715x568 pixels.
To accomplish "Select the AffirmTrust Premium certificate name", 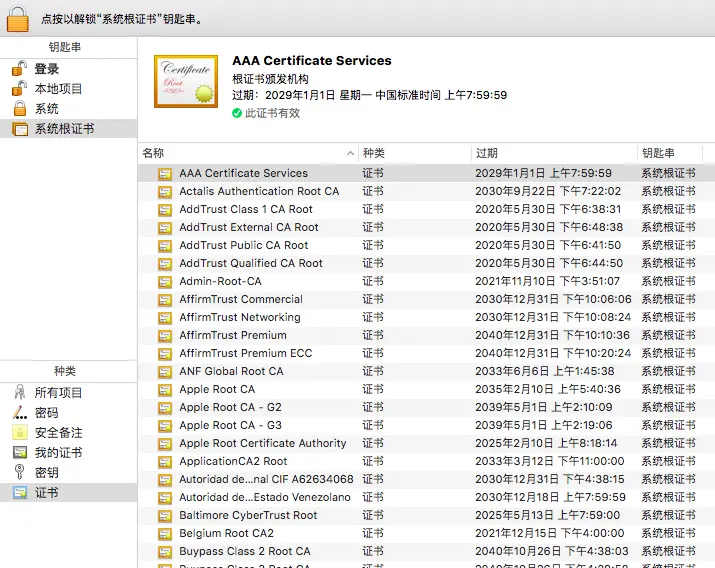I will pyautogui.click(x=233, y=335).
